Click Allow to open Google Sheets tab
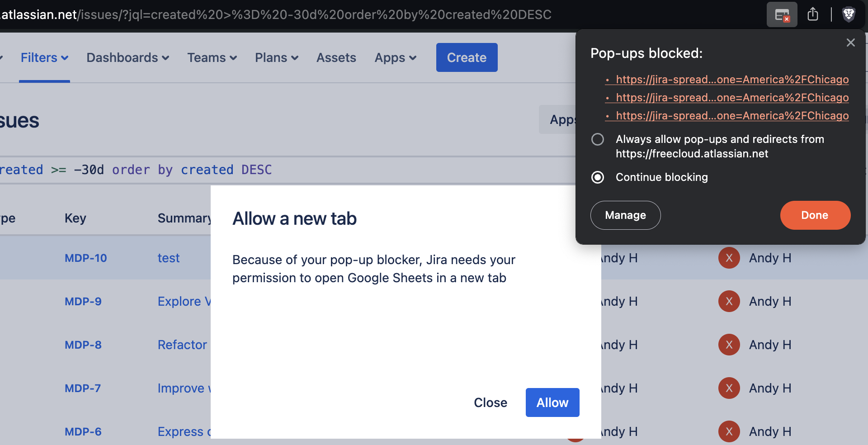This screenshot has width=868, height=445. (x=552, y=402)
